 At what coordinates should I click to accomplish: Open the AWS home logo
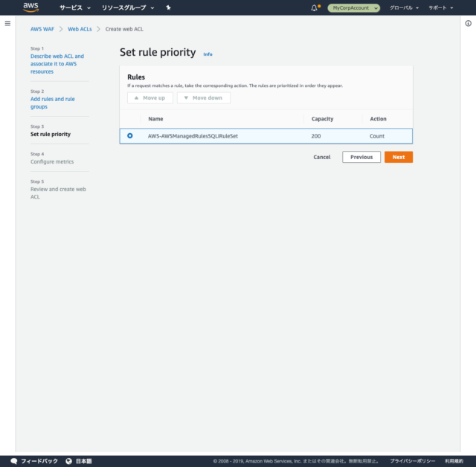[30, 7]
